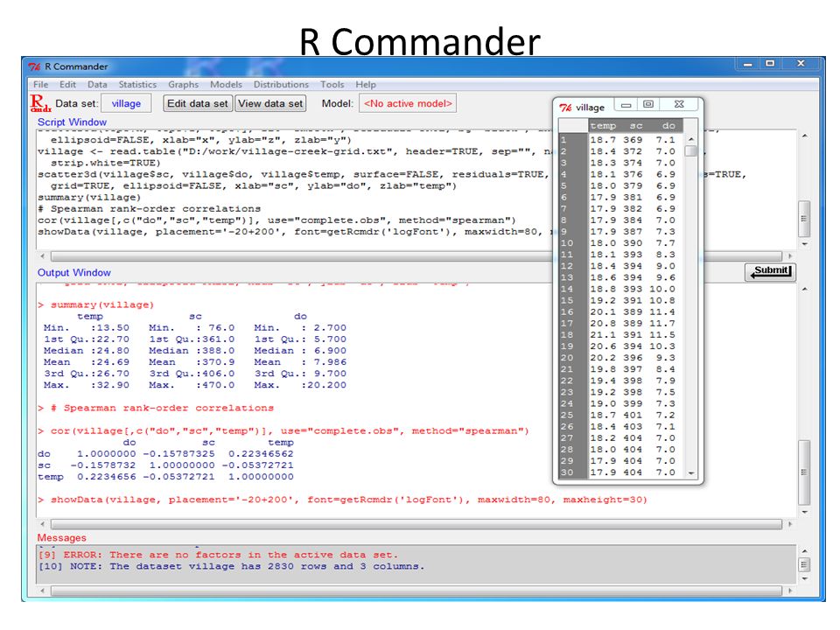Click Messages pane vertical scrollbar thumb

[x=805, y=564]
